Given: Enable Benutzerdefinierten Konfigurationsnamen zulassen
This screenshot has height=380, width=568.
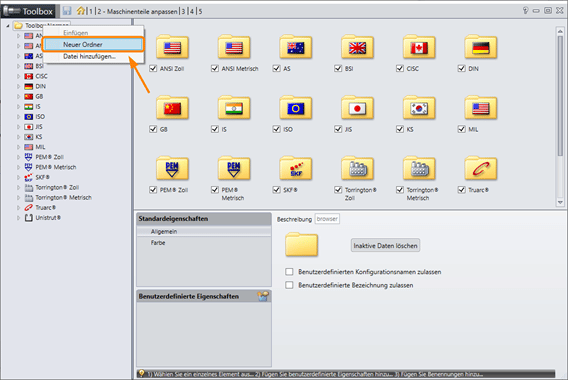Looking at the screenshot, I should coord(289,272).
